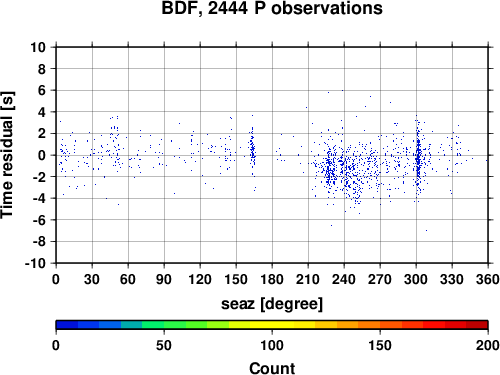Click the y-axis tick label 10
Screen dimensions: 500x375
tap(38, 47)
